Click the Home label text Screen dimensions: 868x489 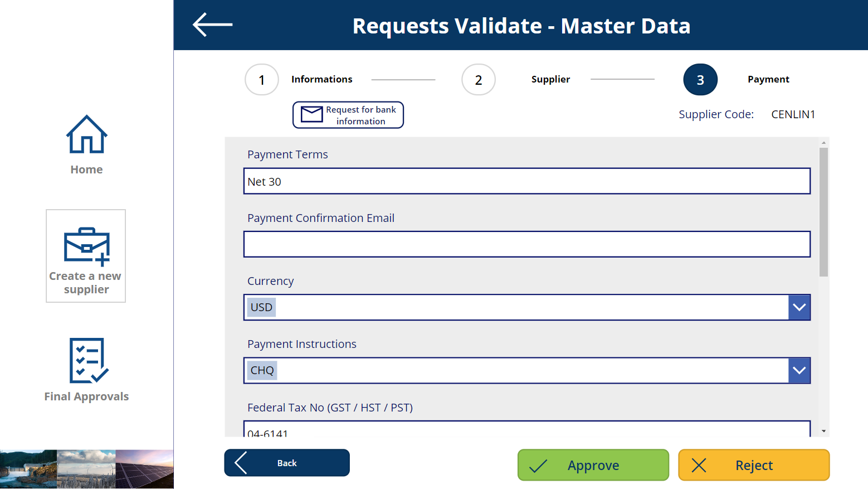pos(86,170)
